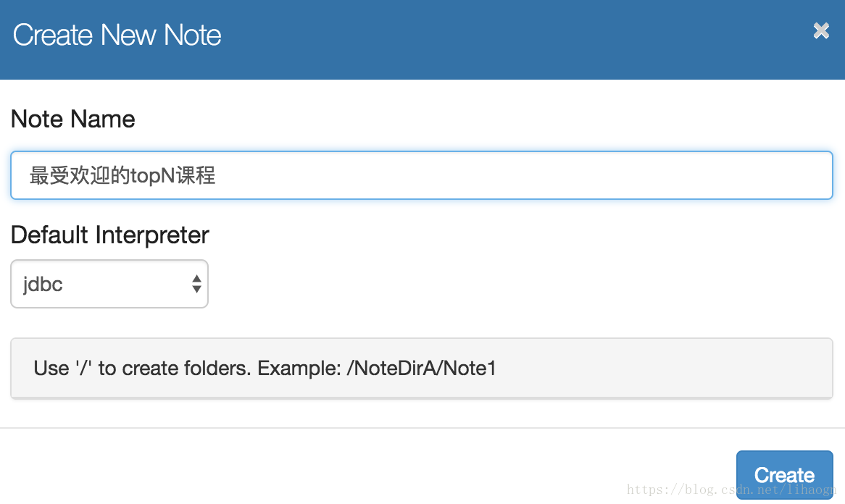This screenshot has width=845, height=504.
Task: Click the Note Name label
Action: click(72, 119)
